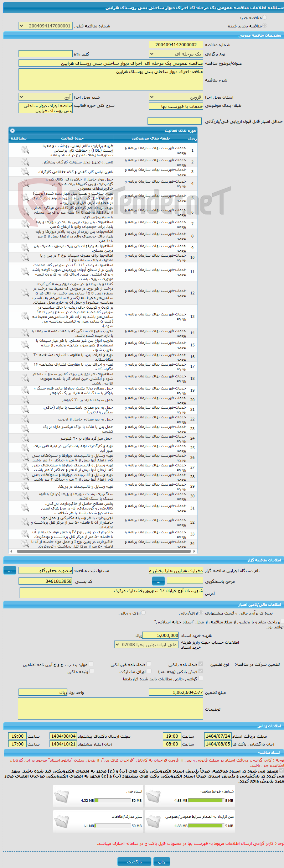Image resolution: width=284 pixels, height=868 pixels.
Task: Click the مهلت دریافت اسناد date field
Action: click(x=218, y=736)
